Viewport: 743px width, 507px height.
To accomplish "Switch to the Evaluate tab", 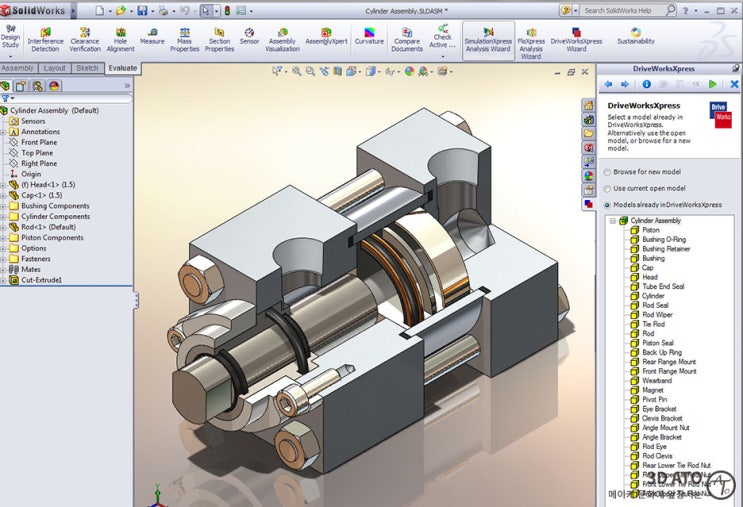I will [123, 68].
